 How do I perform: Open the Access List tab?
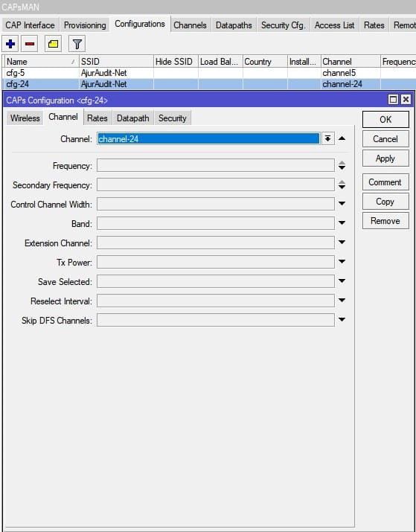click(x=335, y=25)
